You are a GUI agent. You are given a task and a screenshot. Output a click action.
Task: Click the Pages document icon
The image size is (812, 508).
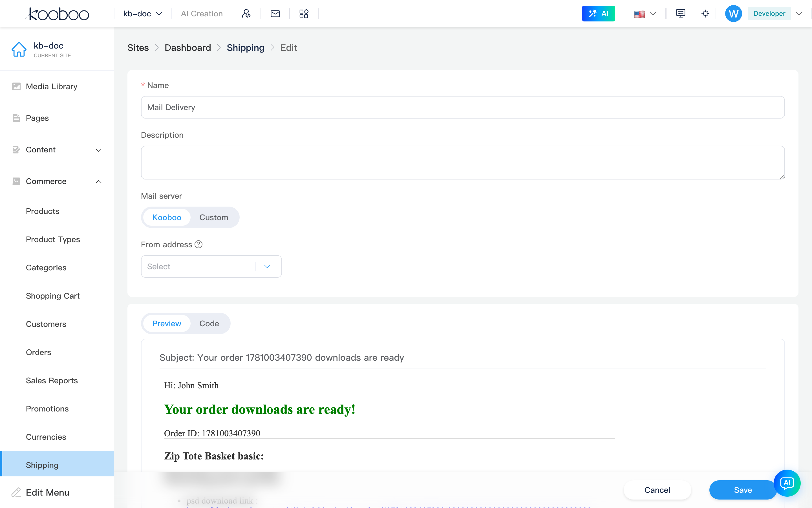[x=16, y=118]
